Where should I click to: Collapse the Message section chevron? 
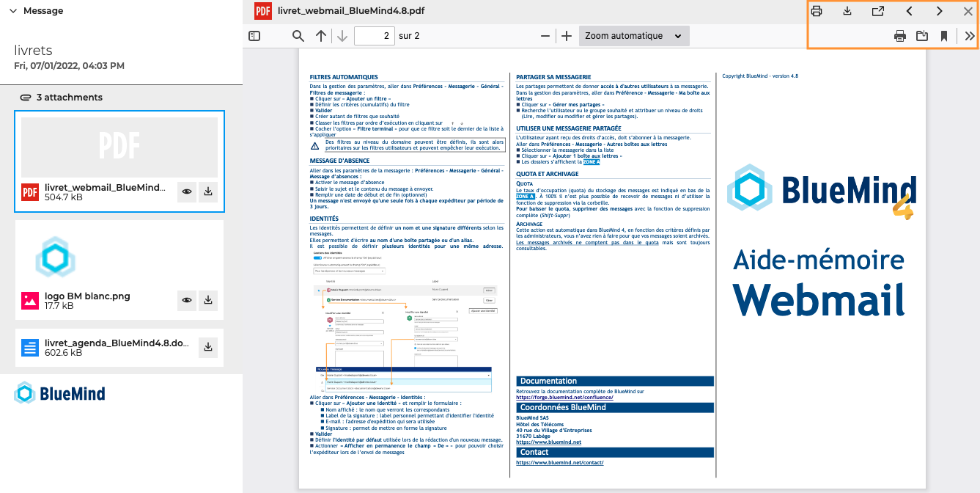point(13,11)
